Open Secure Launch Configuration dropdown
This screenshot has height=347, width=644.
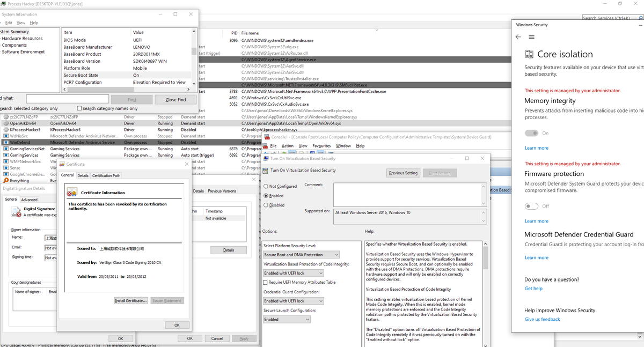tap(287, 319)
